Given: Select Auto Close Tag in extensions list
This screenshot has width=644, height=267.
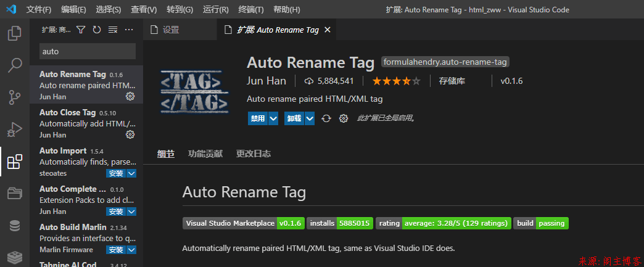Looking at the screenshot, I should 86,123.
